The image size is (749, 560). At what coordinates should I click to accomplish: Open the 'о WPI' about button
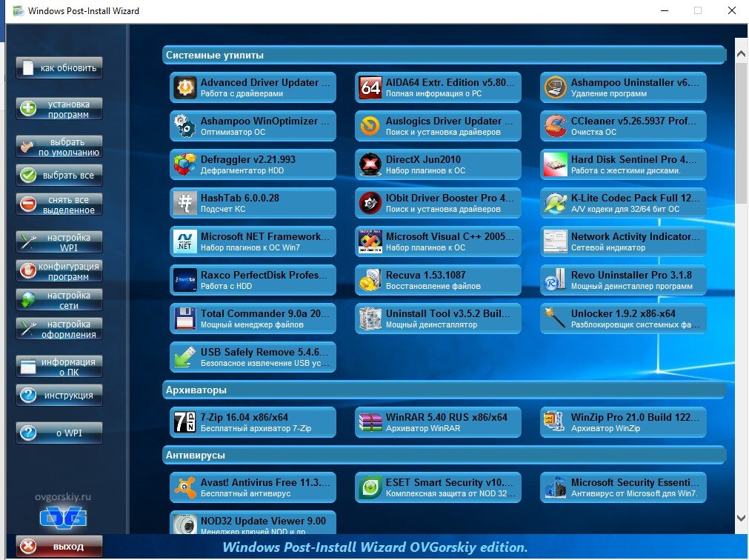[x=59, y=433]
